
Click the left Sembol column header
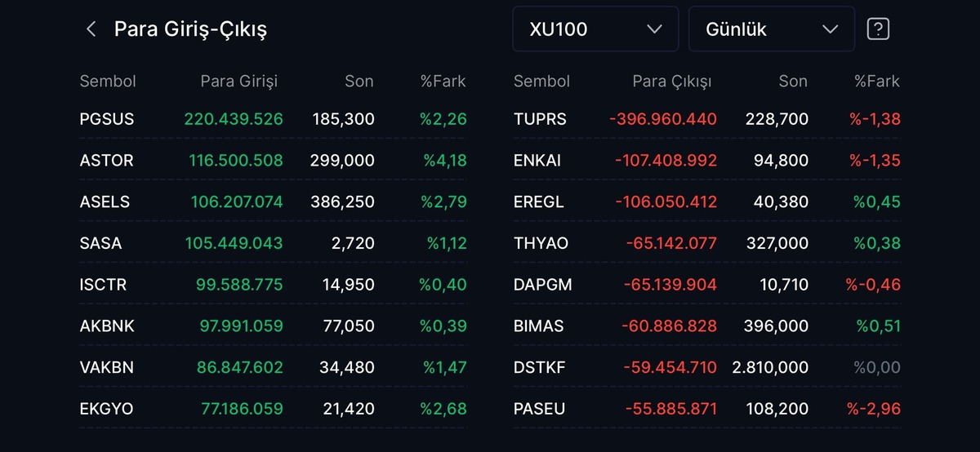[x=108, y=82]
